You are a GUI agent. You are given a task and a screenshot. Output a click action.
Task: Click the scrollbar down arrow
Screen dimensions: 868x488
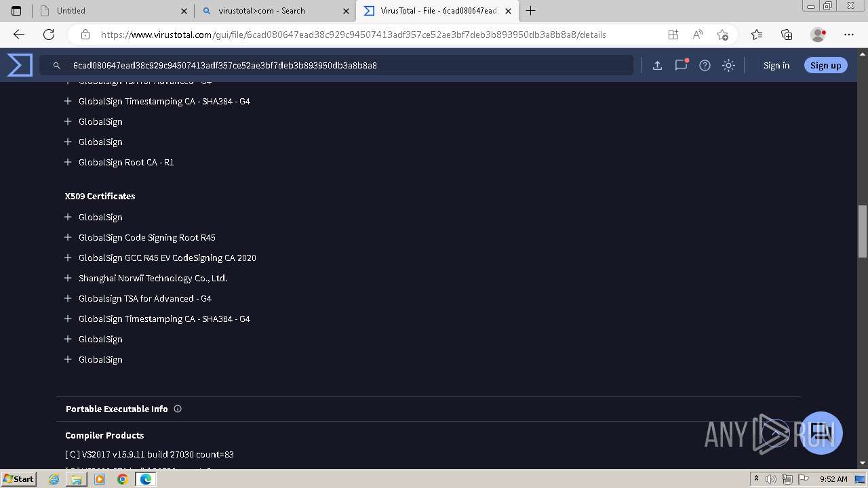pyautogui.click(x=863, y=463)
